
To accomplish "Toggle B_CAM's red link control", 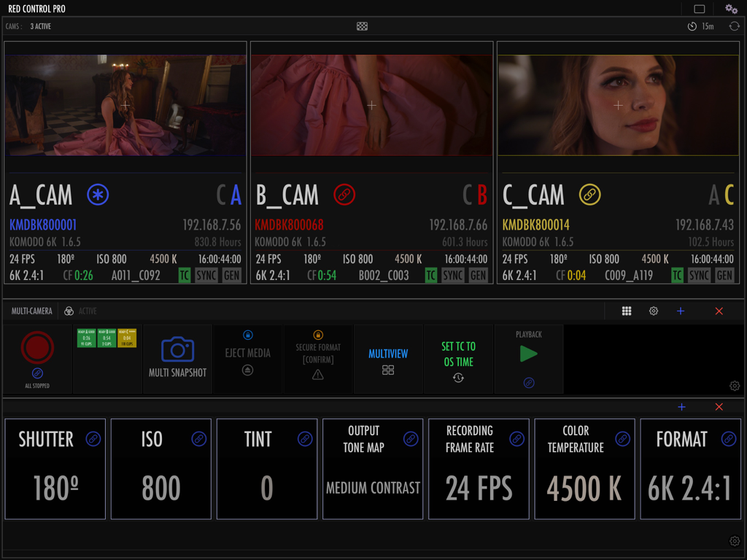I will [x=344, y=194].
